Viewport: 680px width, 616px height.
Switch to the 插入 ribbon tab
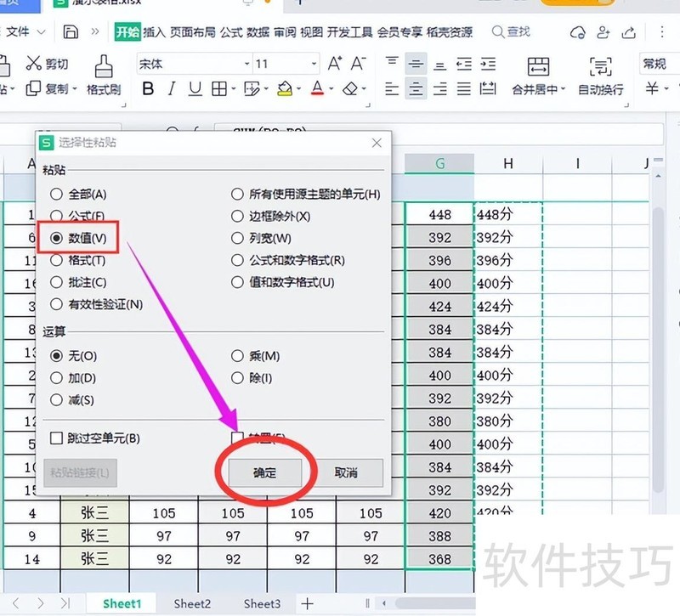pos(154,32)
